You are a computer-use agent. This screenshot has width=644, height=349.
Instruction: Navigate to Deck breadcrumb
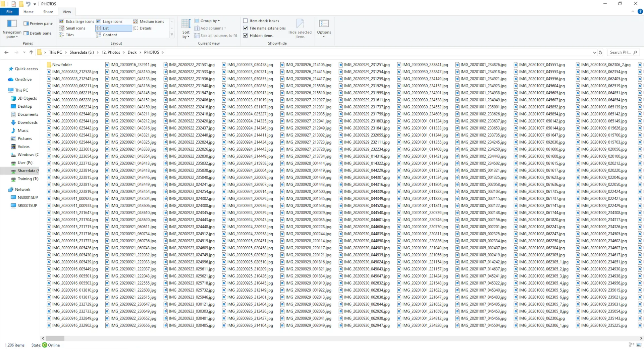tap(132, 52)
